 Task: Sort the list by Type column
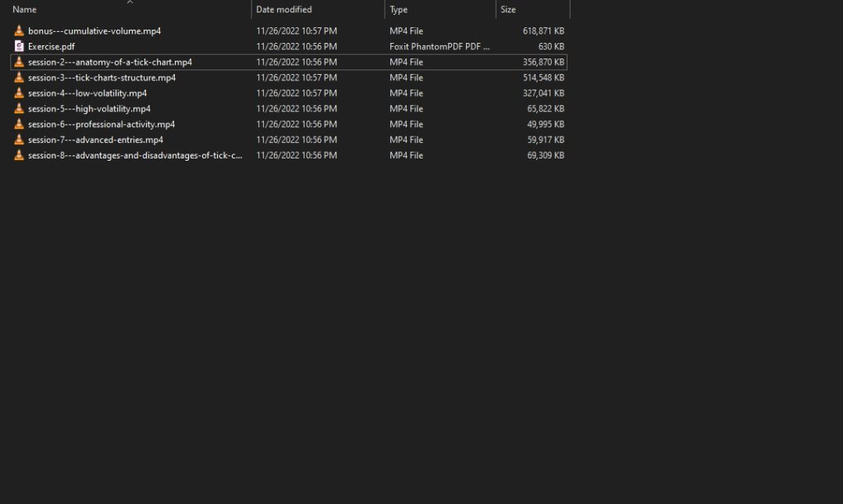(x=399, y=10)
